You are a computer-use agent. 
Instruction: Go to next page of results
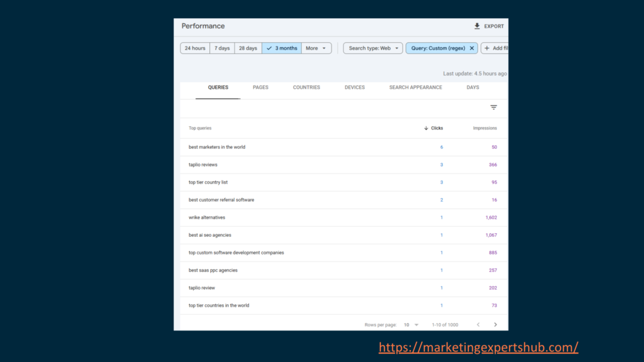click(496, 325)
